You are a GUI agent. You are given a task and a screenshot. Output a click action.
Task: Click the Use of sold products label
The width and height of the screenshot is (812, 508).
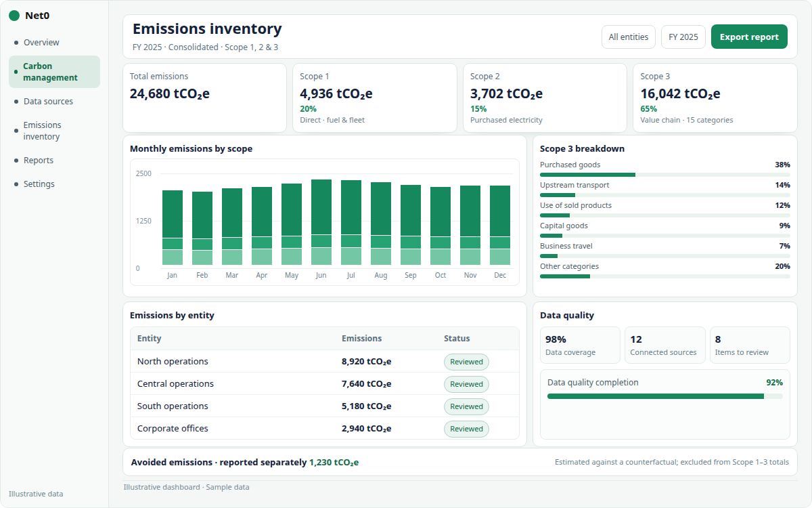pyautogui.click(x=576, y=205)
